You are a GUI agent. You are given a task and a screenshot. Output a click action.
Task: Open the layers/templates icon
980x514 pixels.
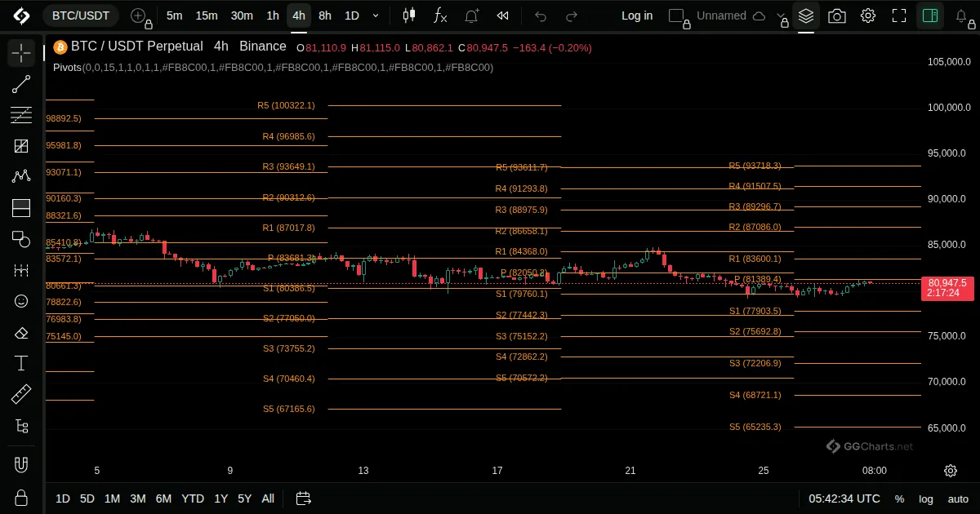[806, 16]
